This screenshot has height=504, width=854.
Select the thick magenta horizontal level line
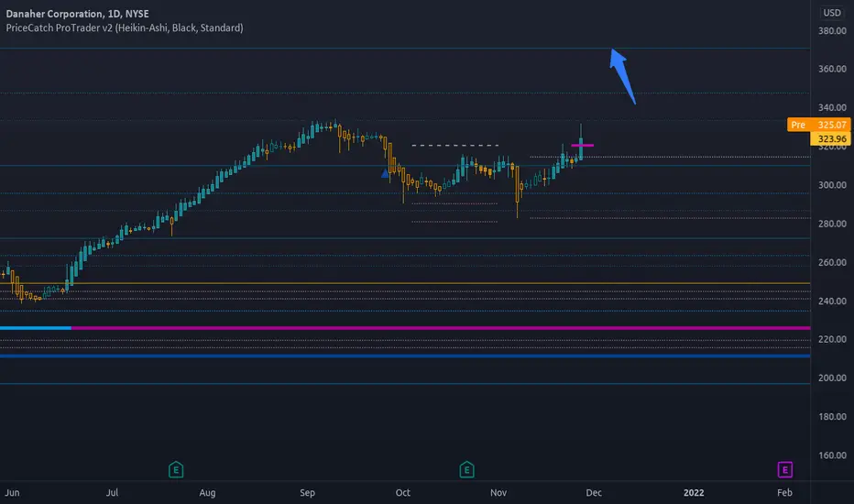(x=440, y=328)
